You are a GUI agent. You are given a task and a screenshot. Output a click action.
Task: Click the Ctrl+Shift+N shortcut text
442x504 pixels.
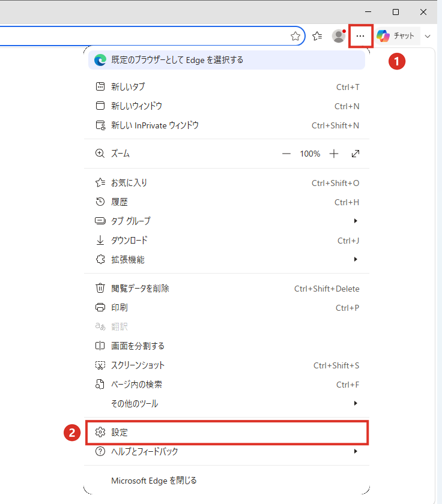pos(335,125)
